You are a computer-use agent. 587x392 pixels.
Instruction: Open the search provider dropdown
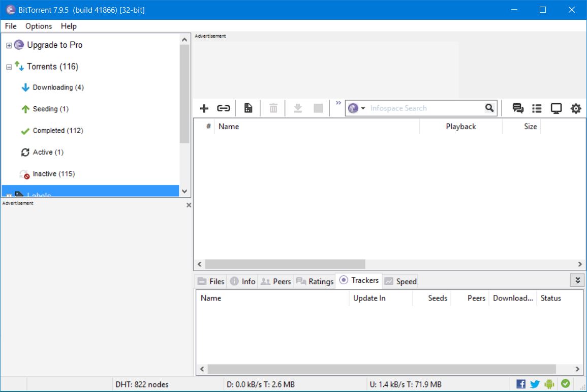click(x=363, y=108)
